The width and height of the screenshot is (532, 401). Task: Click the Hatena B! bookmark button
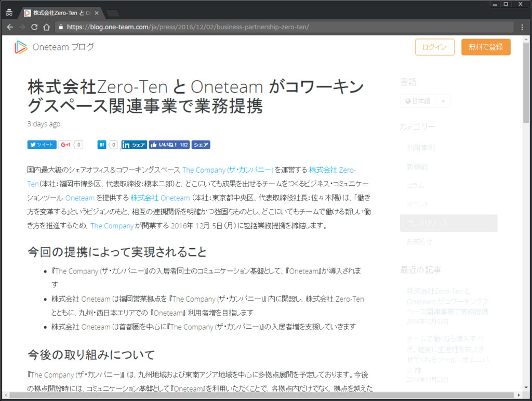pos(102,145)
